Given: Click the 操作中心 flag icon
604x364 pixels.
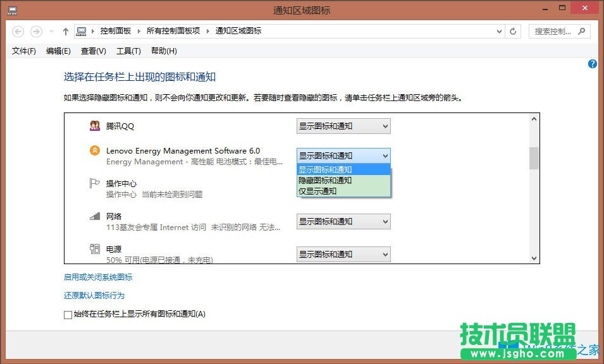Looking at the screenshot, I should [95, 184].
